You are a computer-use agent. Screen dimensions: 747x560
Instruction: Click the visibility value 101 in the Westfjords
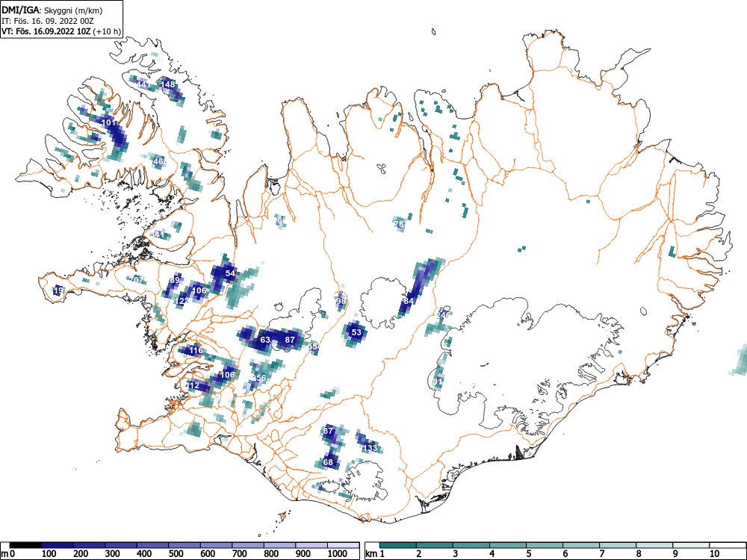(x=108, y=123)
